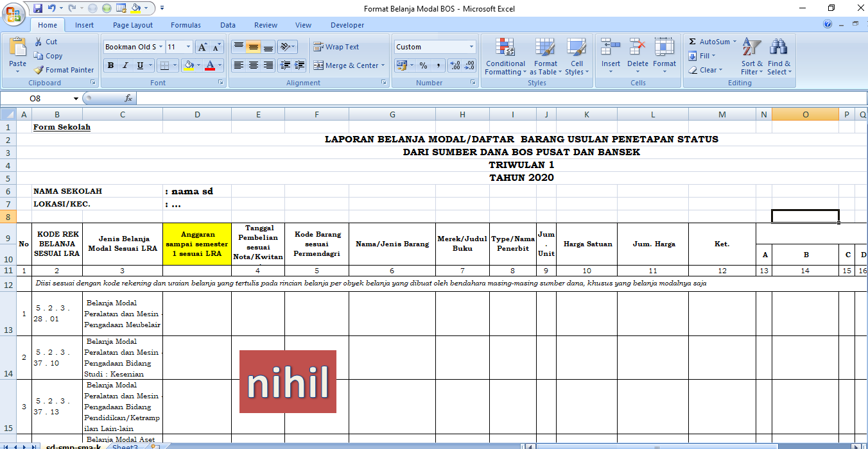This screenshot has height=449, width=868.
Task: Open the Developer ribbon tab
Action: click(x=347, y=25)
